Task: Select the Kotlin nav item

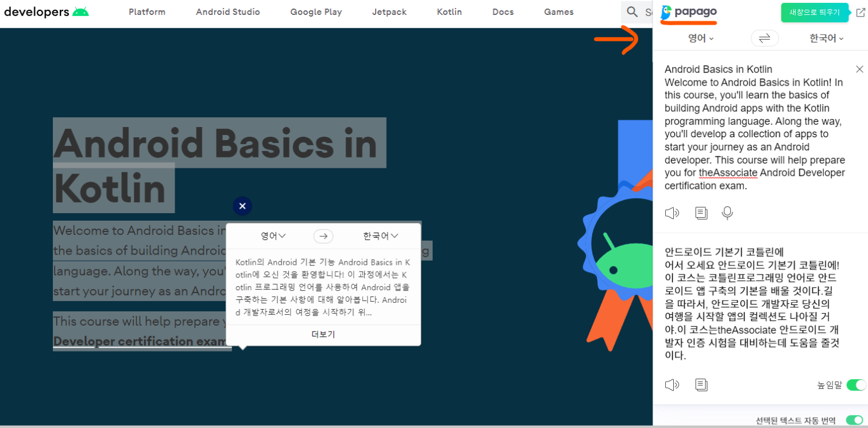Action: point(449,12)
